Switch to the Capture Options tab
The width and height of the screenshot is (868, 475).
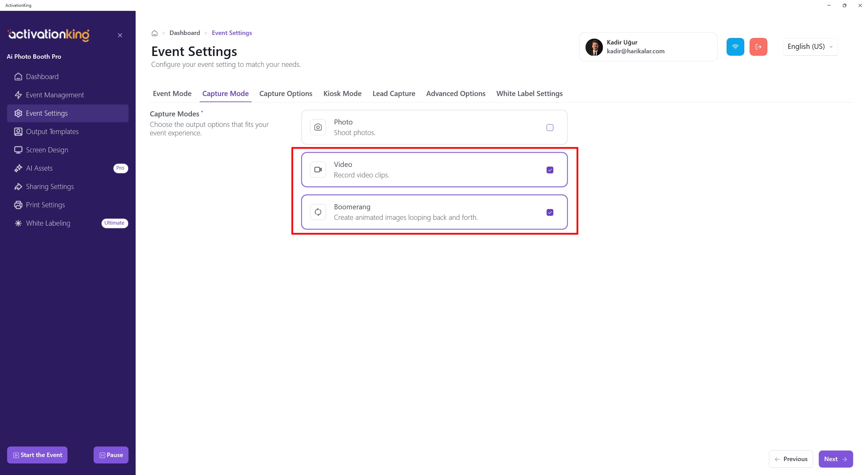point(285,94)
